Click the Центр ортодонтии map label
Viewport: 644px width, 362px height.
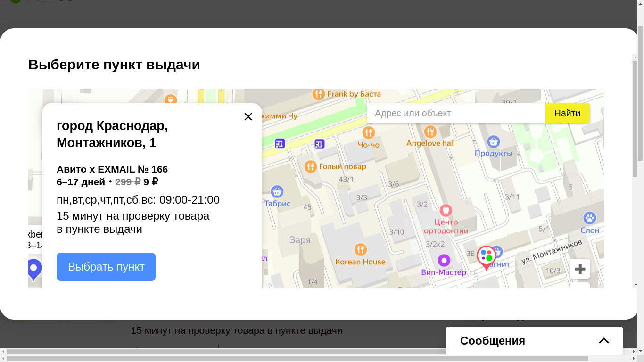pos(446,226)
